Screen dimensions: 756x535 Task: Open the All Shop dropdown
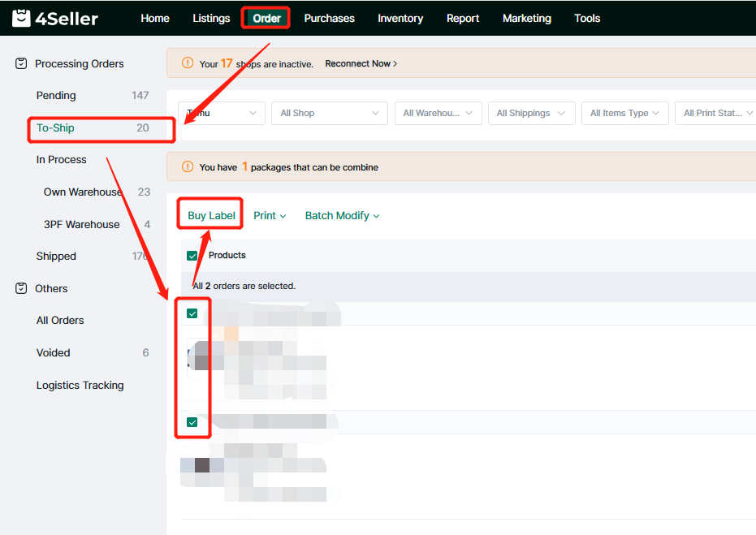(x=329, y=113)
